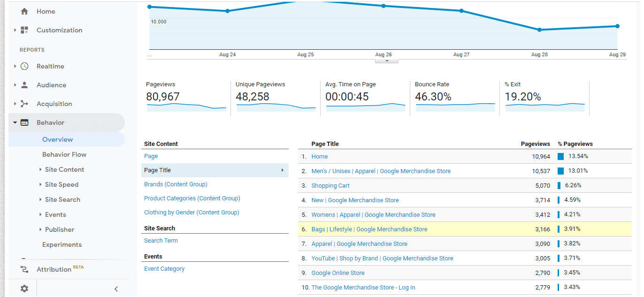
Task: Click the Aug 26 data point on chart
Action: pos(383,6)
